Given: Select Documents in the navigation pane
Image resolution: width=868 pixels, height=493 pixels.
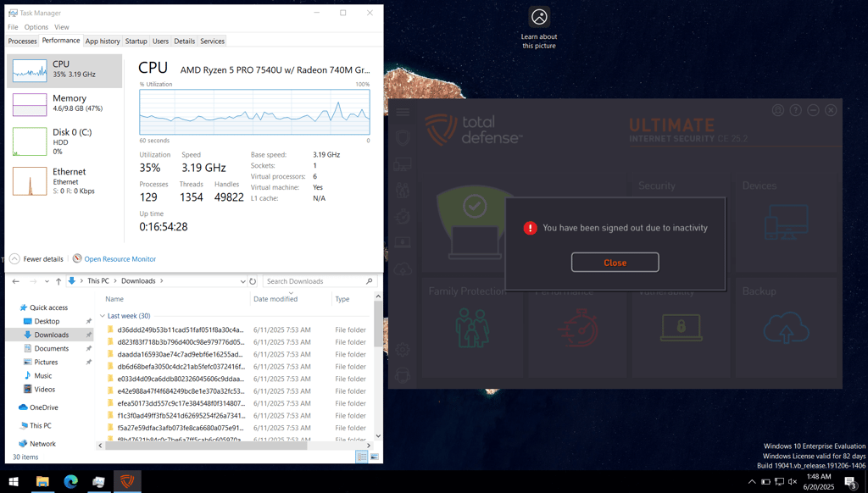Looking at the screenshot, I should click(52, 349).
